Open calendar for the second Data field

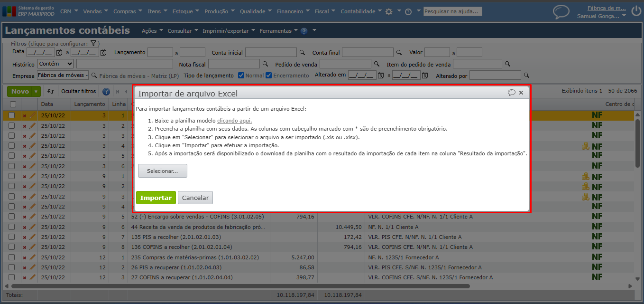click(x=103, y=52)
